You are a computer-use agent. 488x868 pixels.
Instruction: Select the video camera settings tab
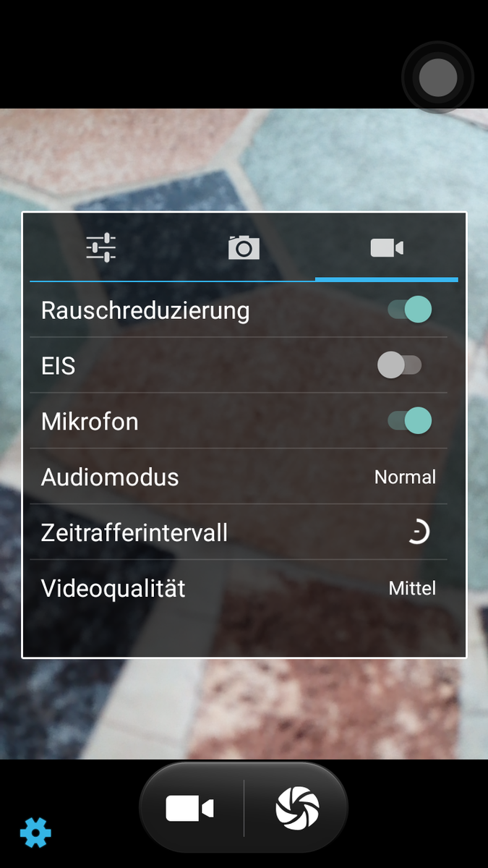point(387,247)
